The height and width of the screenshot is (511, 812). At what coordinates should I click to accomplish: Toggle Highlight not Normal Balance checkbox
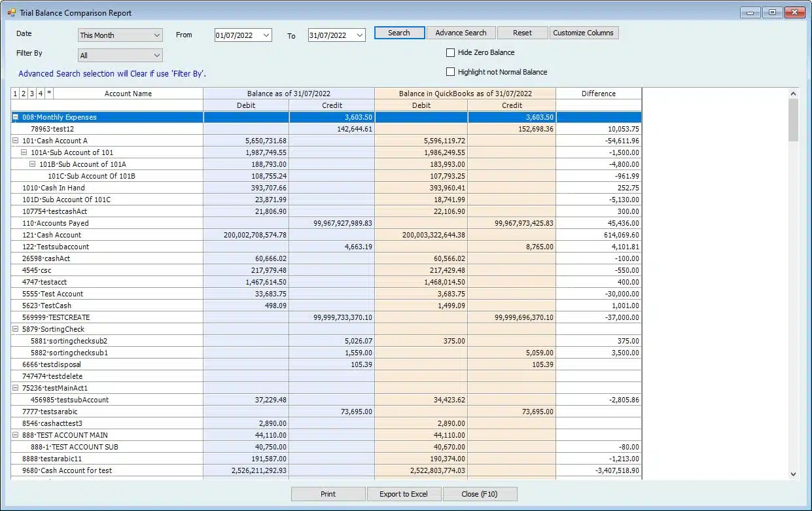tap(450, 72)
